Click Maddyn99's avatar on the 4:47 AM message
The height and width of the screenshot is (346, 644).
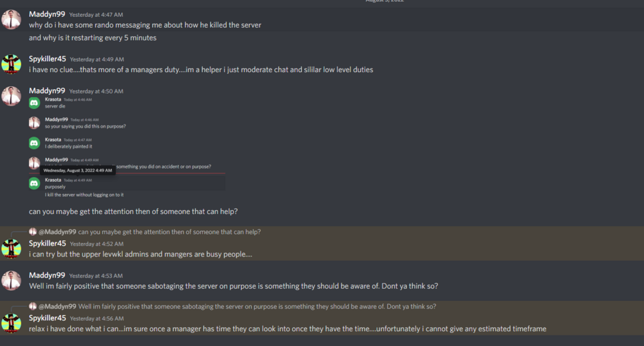[11, 19]
